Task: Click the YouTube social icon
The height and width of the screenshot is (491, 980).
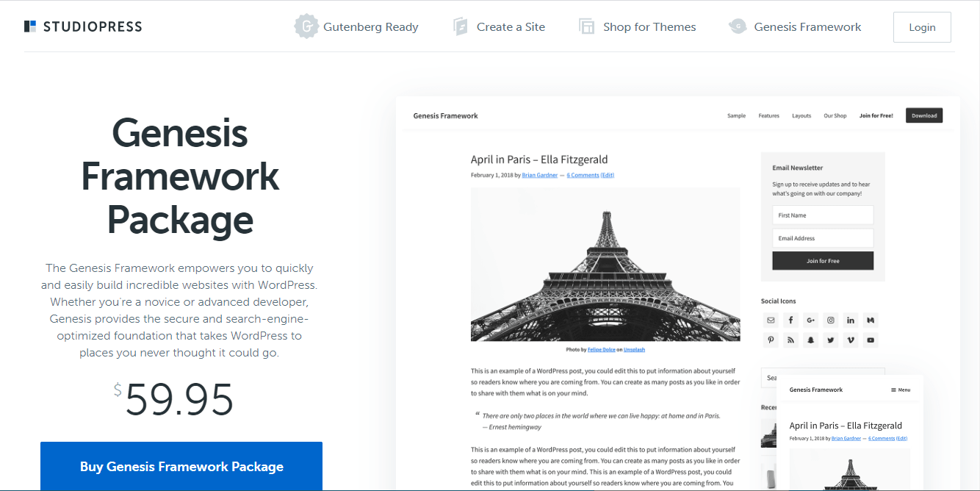Action: coord(871,340)
